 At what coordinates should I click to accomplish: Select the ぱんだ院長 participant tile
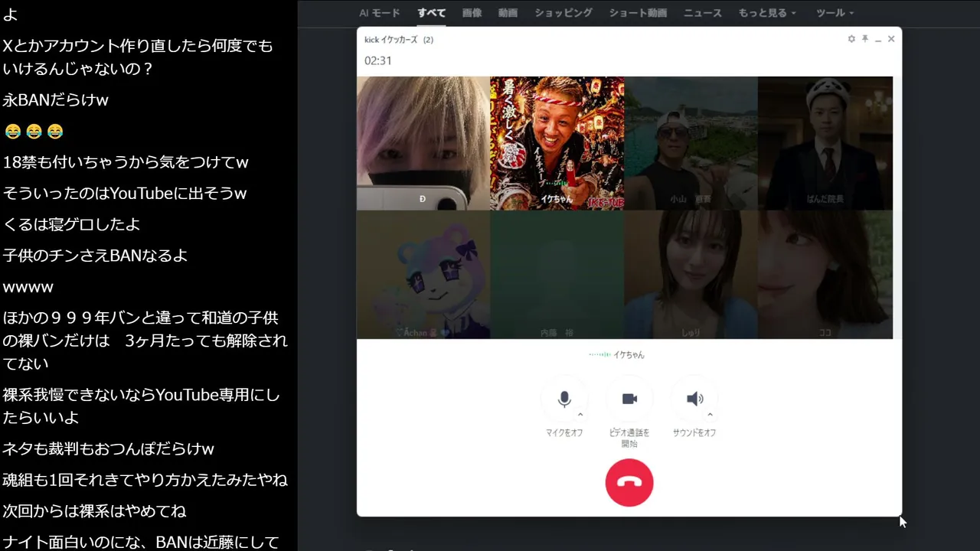(x=825, y=143)
